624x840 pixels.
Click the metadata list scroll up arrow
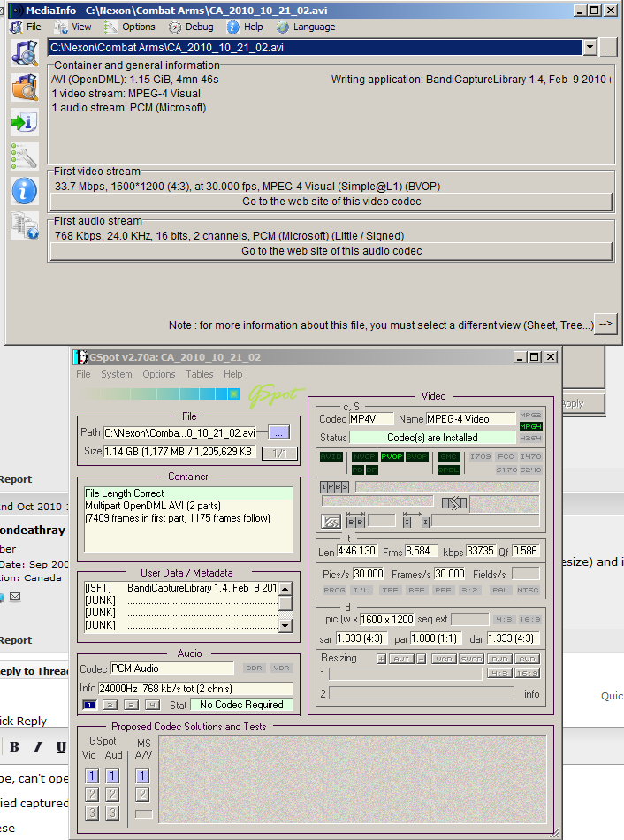click(285, 589)
